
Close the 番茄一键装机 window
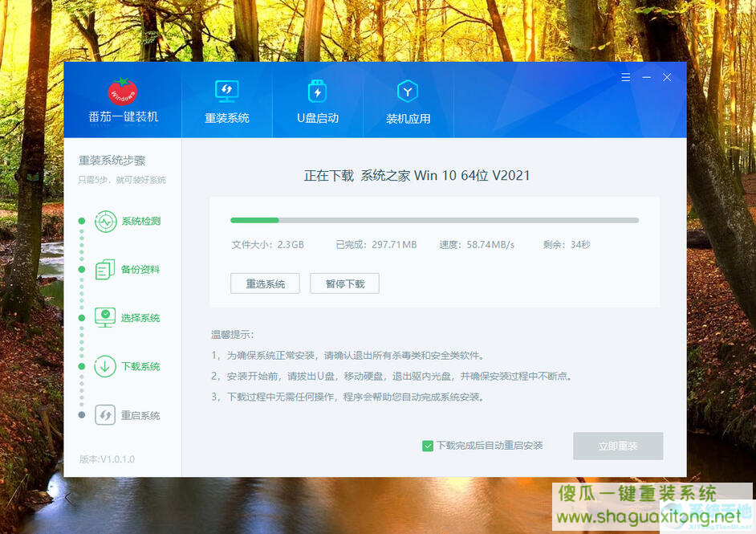[x=667, y=77]
